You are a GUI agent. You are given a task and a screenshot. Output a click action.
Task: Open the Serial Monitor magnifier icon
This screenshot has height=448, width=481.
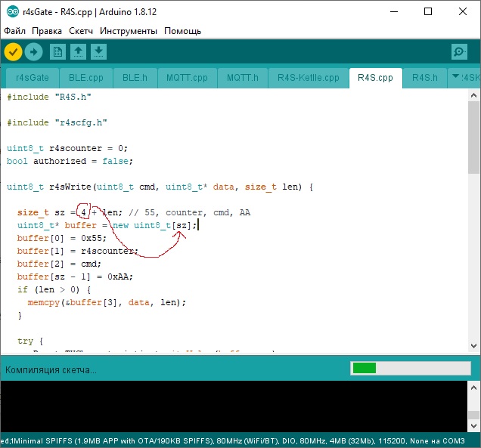458,51
